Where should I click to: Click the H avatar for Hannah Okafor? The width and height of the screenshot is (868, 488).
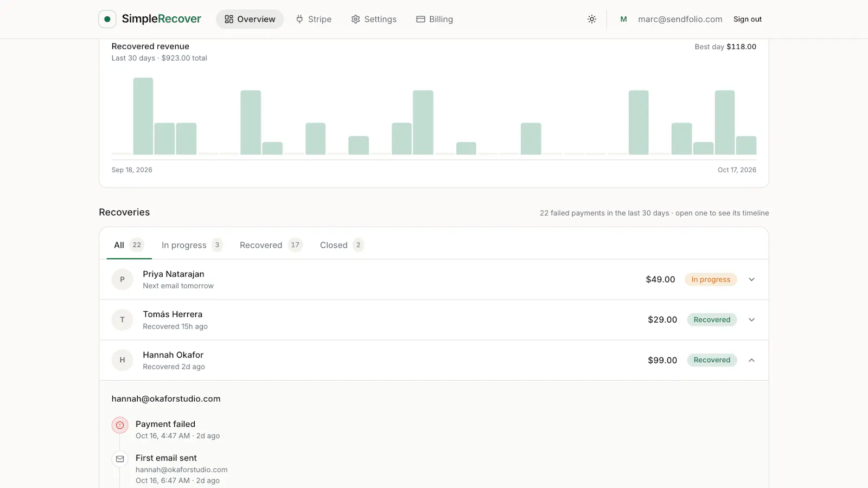tap(122, 360)
